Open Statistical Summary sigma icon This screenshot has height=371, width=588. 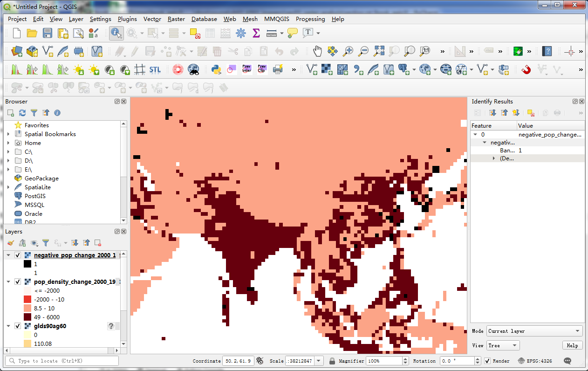coord(256,33)
